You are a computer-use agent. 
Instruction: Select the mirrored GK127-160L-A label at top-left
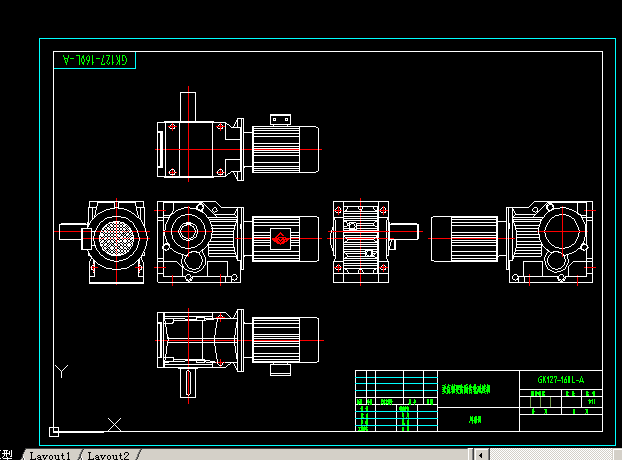(x=95, y=60)
